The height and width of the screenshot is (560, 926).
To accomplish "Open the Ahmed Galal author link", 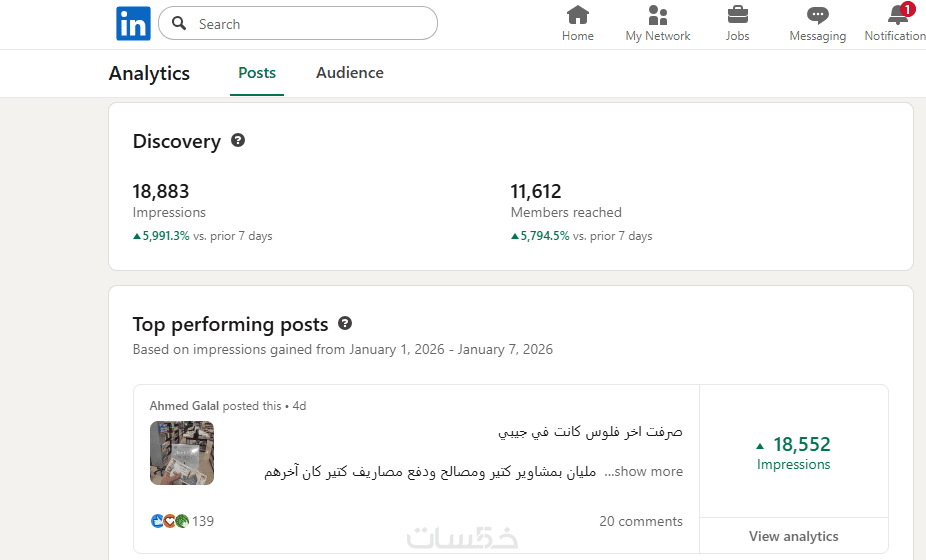I will [x=184, y=406].
